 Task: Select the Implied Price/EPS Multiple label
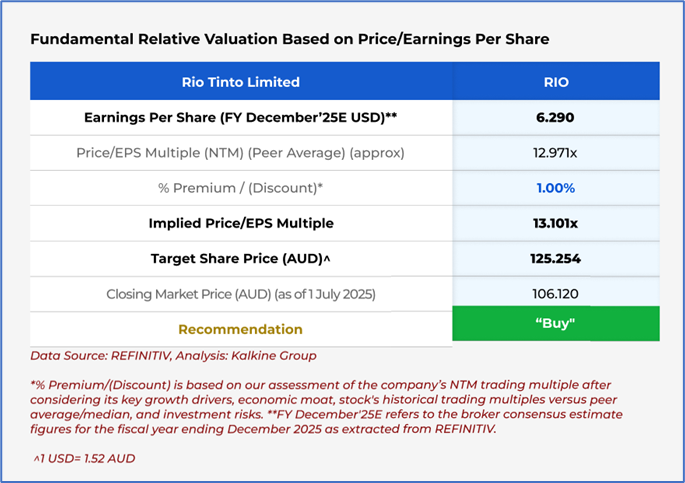coord(241,223)
